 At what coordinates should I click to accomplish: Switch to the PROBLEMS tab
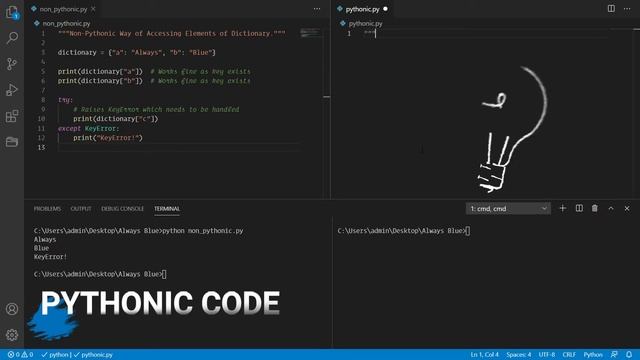click(47, 209)
